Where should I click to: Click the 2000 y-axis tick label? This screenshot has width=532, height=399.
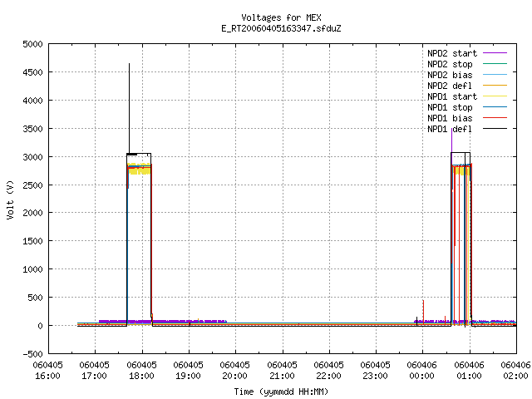(x=32, y=213)
